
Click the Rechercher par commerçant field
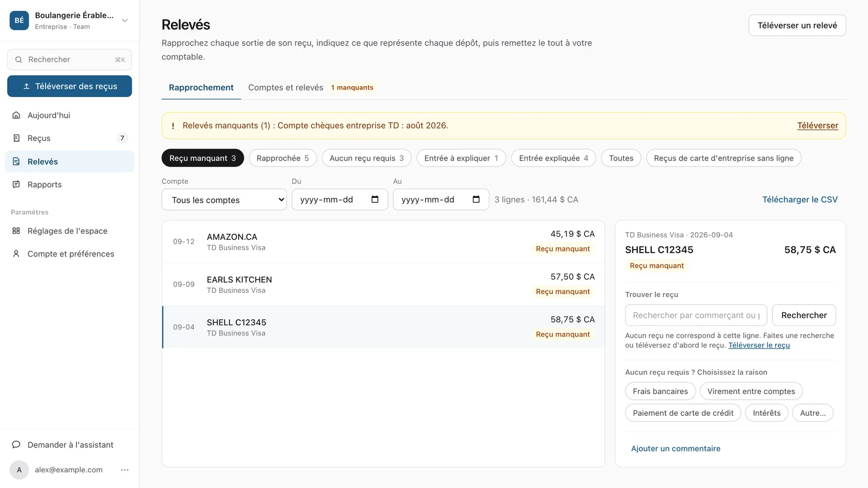click(696, 315)
